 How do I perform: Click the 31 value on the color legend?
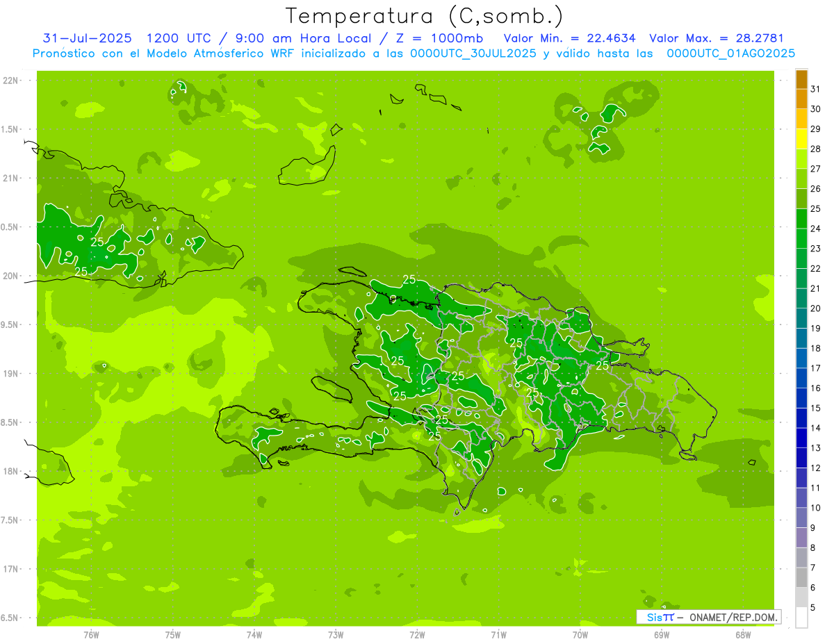pyautogui.click(x=816, y=89)
